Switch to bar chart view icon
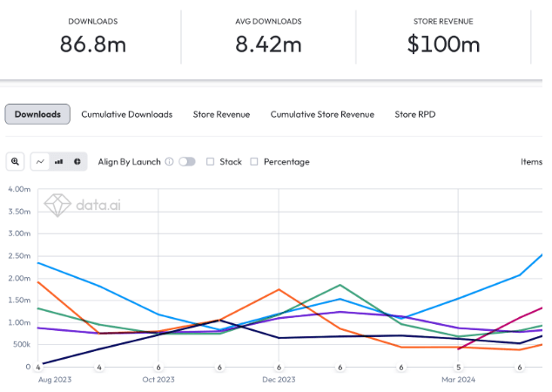The height and width of the screenshot is (392, 552). click(x=59, y=161)
